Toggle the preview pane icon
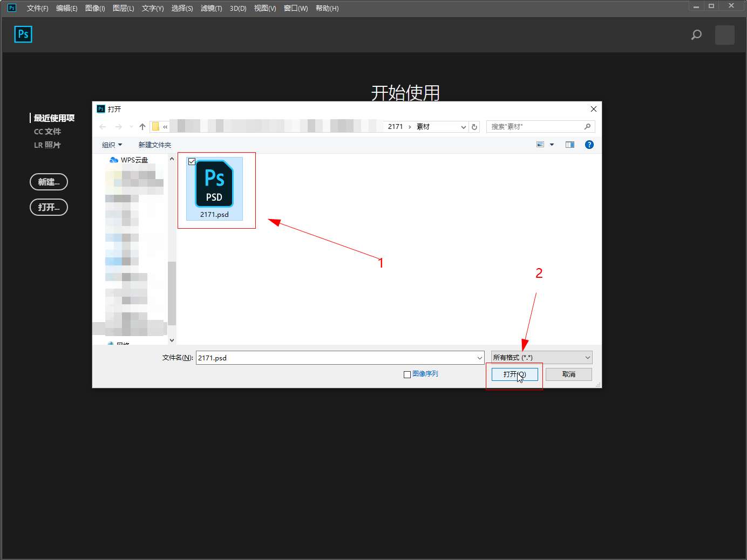 coord(570,145)
